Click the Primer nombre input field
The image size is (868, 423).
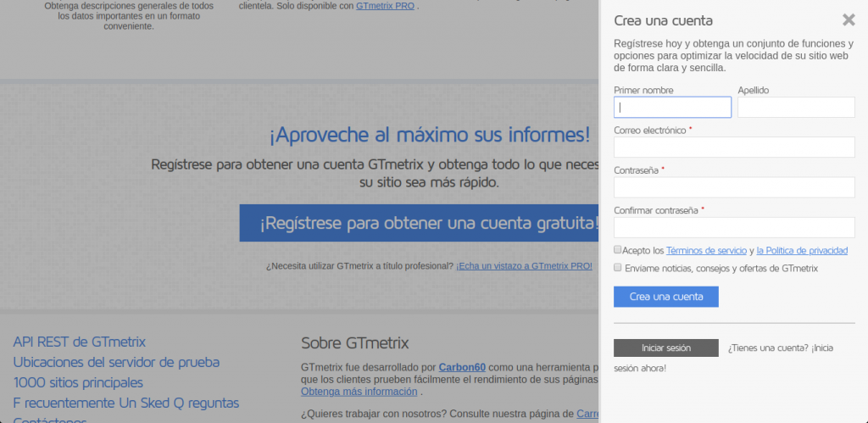pos(672,108)
